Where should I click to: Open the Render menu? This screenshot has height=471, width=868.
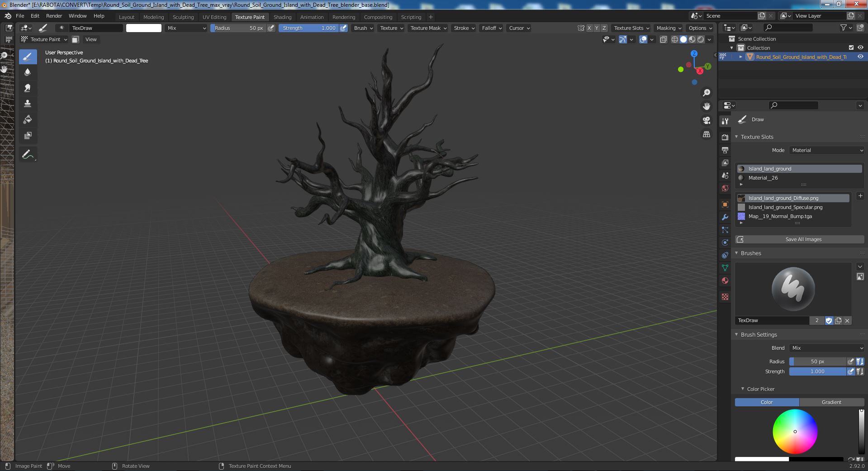(x=54, y=16)
